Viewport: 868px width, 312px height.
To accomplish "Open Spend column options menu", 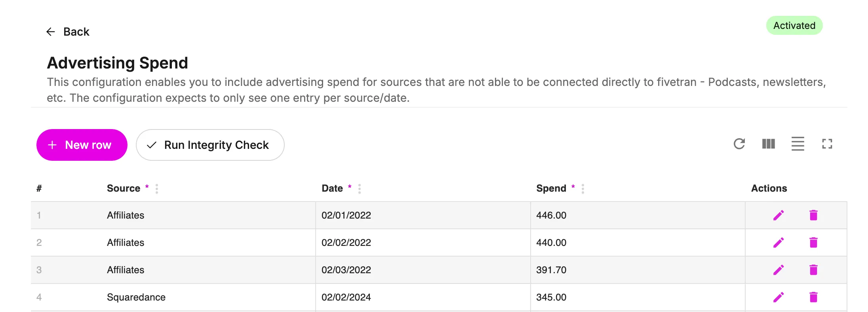I will 583,189.
